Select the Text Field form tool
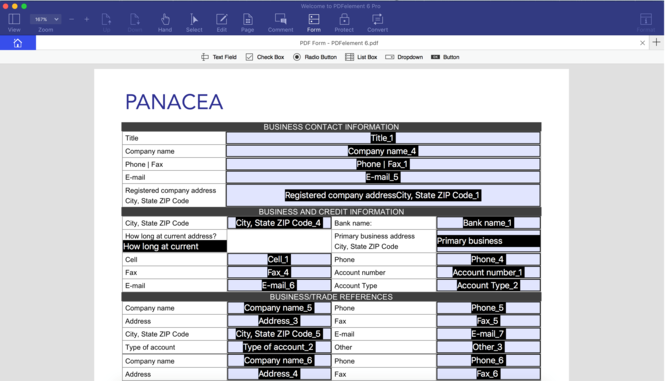The width and height of the screenshot is (665, 381). (219, 57)
